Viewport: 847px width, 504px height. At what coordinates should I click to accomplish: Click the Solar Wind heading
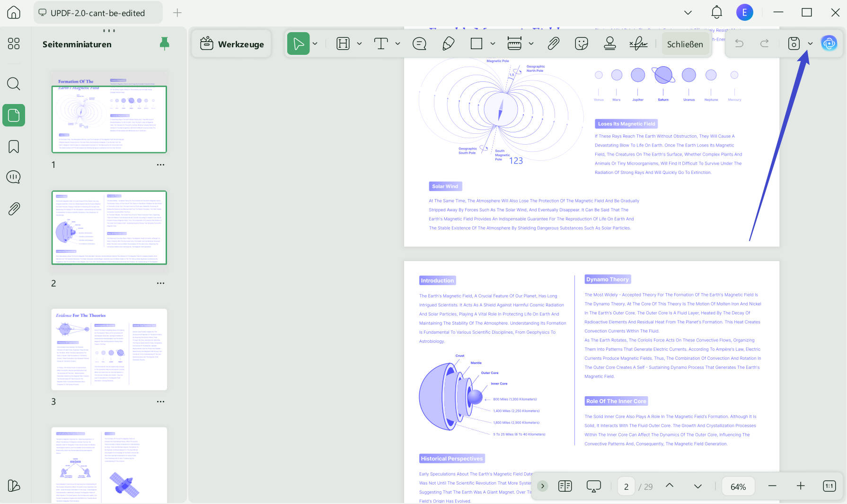(x=445, y=186)
